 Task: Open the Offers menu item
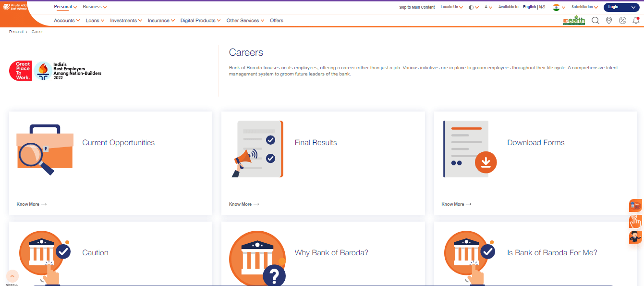[277, 20]
